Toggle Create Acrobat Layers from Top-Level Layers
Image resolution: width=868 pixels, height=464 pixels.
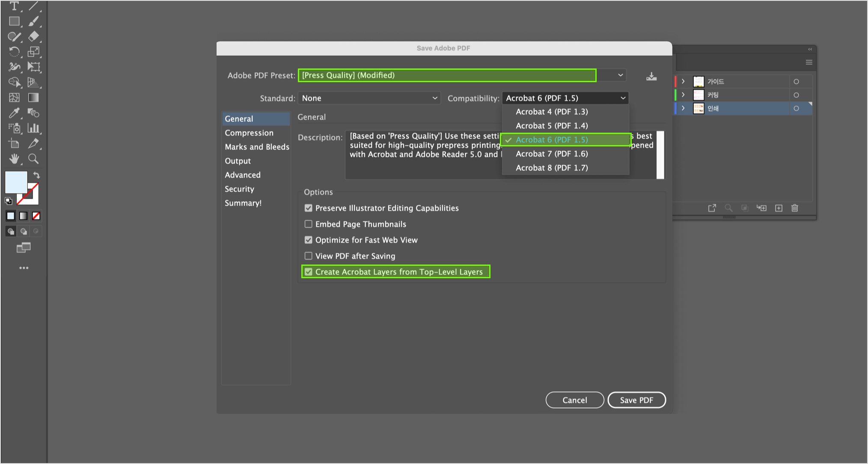[x=308, y=272]
